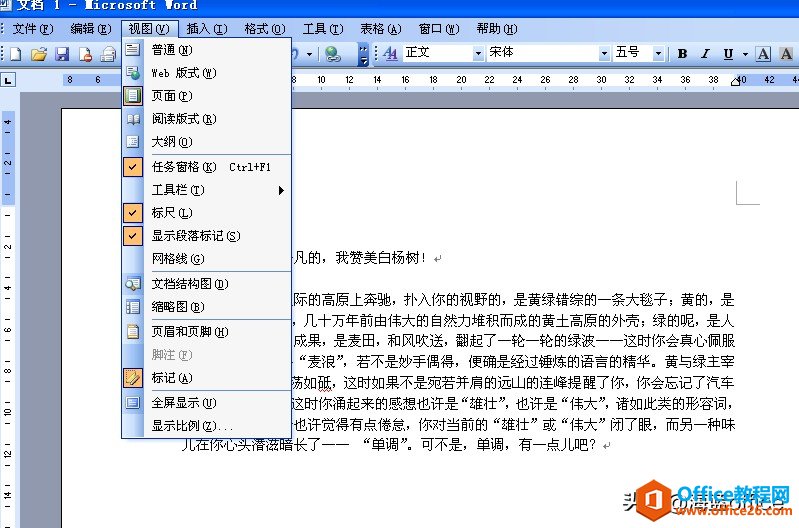
Task: Click the text 我赞美白杨树 in the document
Action: click(x=380, y=258)
